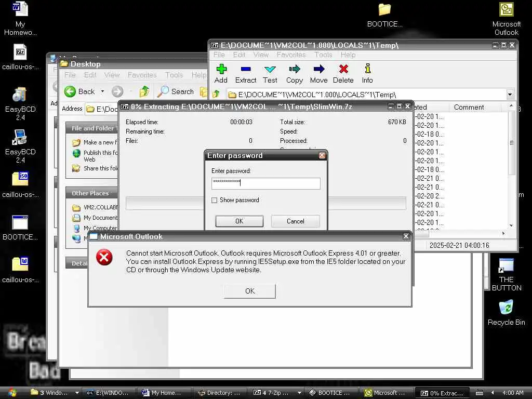Click the Search icon in Desktop explorer toolbar
The image size is (532, 399).
coord(163,91)
